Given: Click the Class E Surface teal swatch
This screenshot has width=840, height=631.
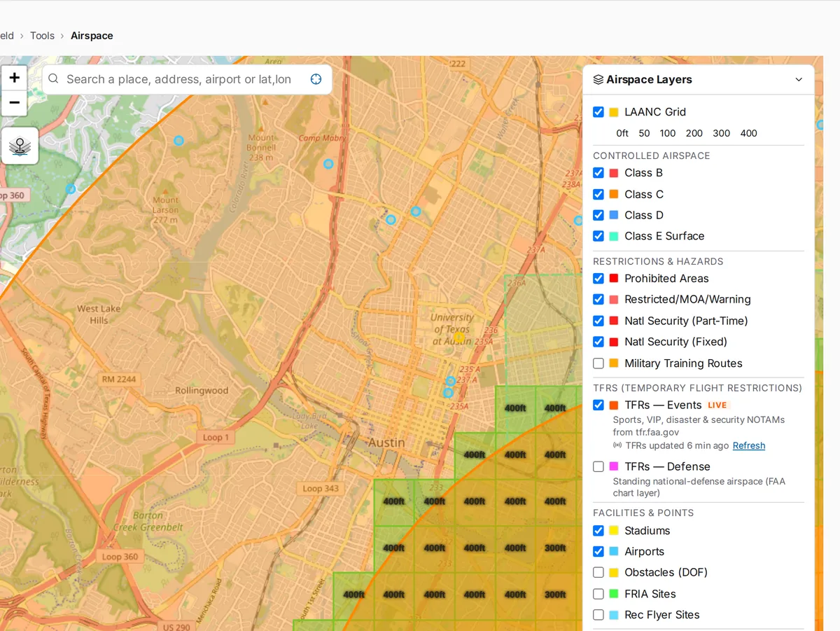Looking at the screenshot, I should click(x=614, y=236).
